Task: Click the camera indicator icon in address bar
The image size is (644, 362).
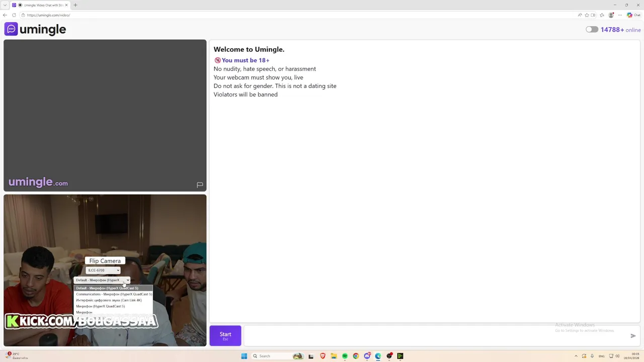Action: [x=593, y=15]
